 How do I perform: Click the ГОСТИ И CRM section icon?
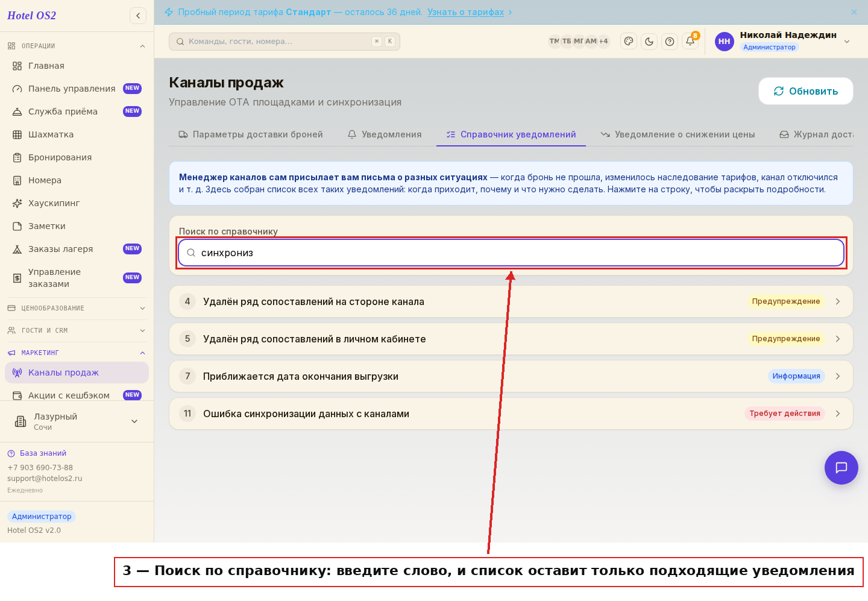pos(11,330)
